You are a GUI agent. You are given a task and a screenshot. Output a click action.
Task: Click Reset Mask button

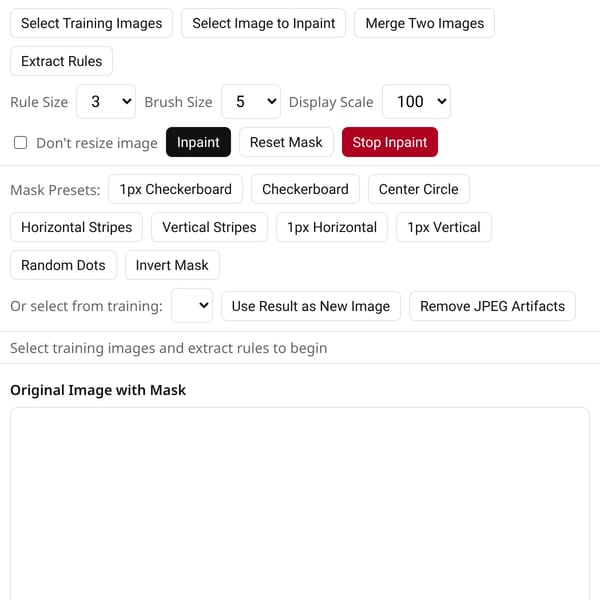(x=286, y=142)
